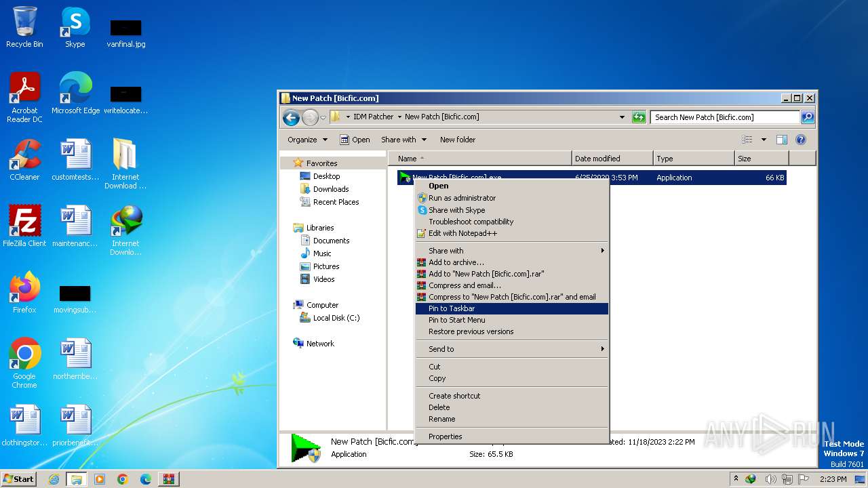Open Acrobat Reader DC desktop shortcut

[x=24, y=98]
